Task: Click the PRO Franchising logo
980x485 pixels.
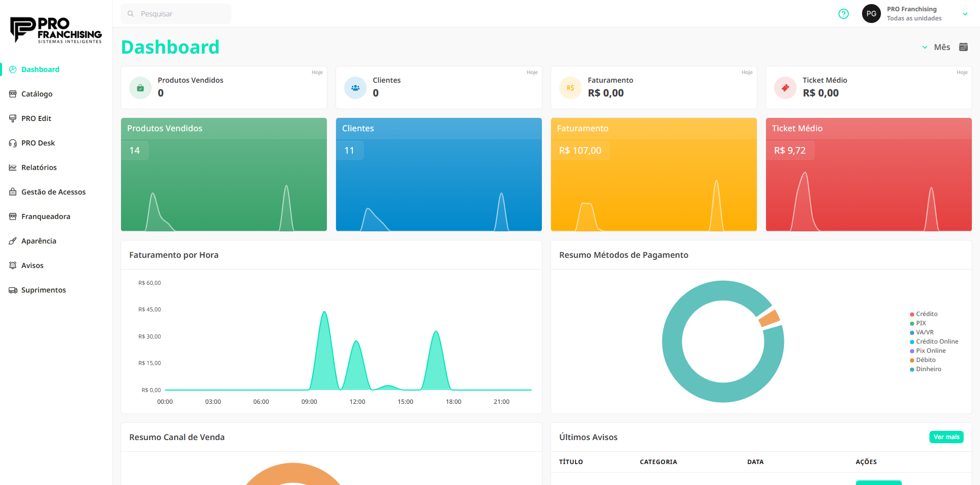Action: point(56,31)
